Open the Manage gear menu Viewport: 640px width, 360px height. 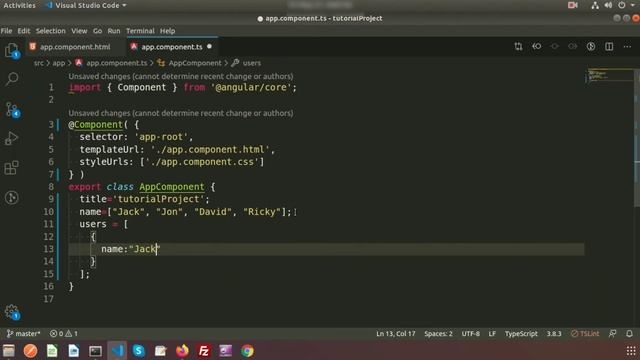pyautogui.click(x=12, y=312)
